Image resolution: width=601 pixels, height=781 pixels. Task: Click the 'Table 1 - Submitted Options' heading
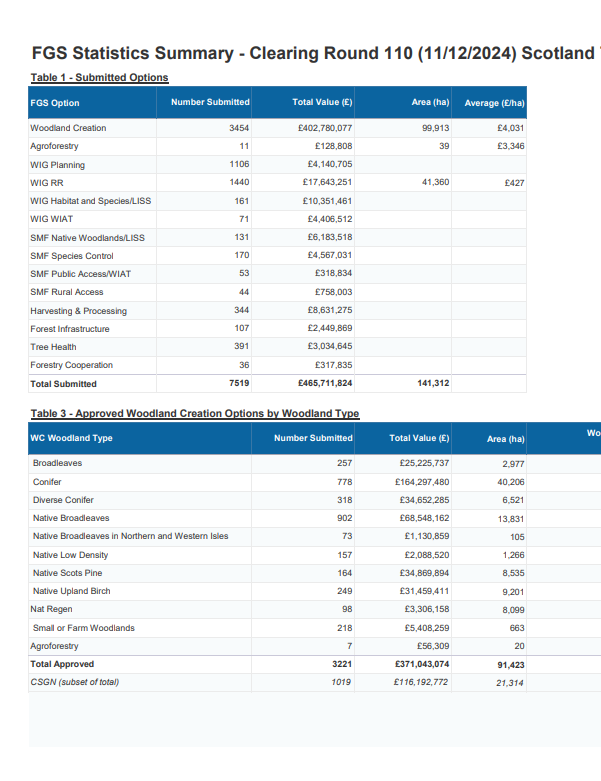click(x=99, y=77)
